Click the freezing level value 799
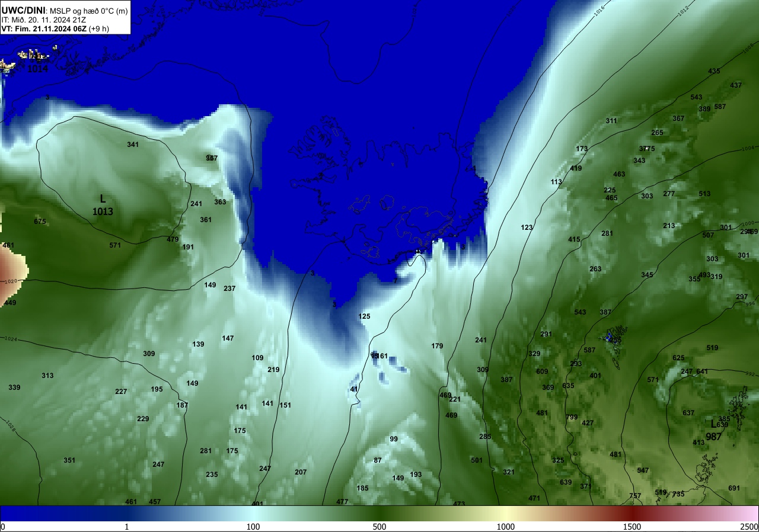Viewport: 759px width, 532px height. 572,417
